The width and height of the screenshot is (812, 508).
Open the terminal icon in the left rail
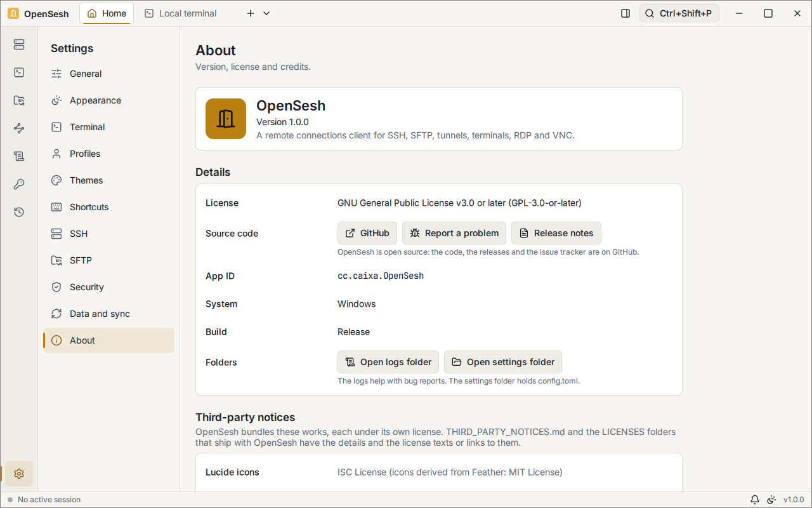19,72
